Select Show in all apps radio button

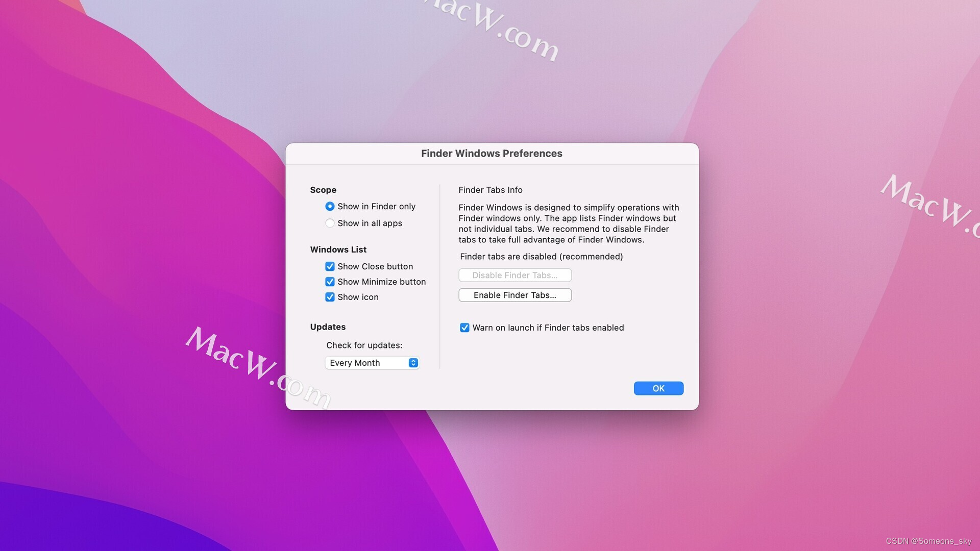[330, 222]
